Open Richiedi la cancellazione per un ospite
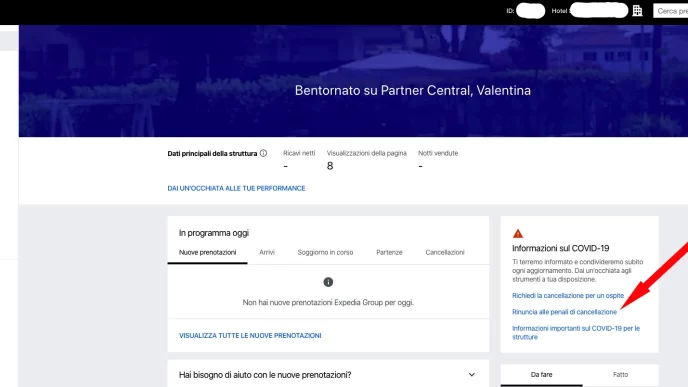Screen dimensions: 688x387 pyautogui.click(x=568, y=296)
